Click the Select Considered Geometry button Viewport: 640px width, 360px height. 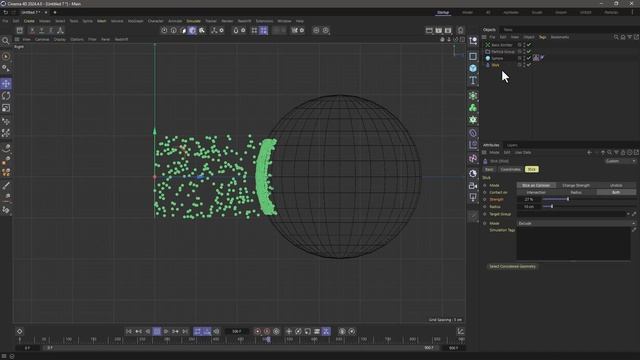512,267
